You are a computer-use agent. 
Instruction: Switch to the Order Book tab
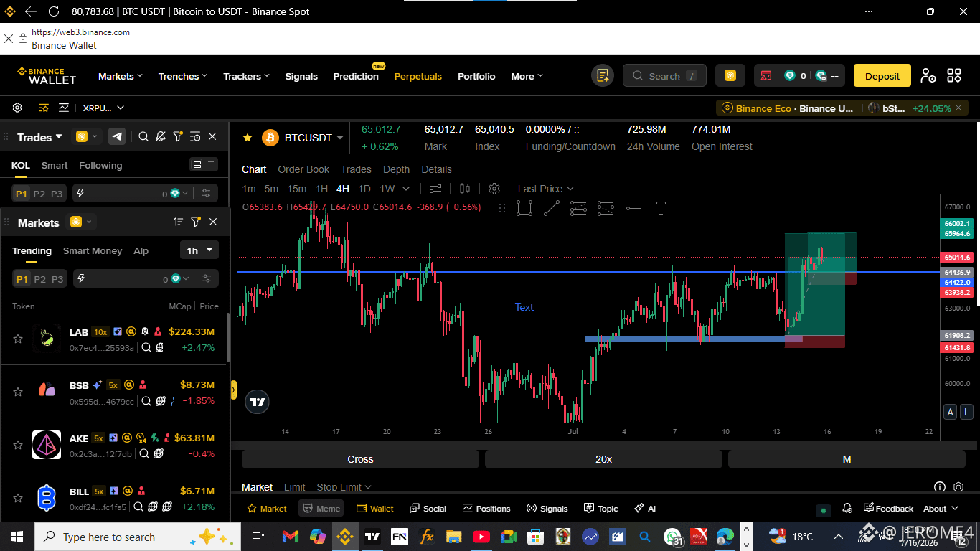coord(303,169)
